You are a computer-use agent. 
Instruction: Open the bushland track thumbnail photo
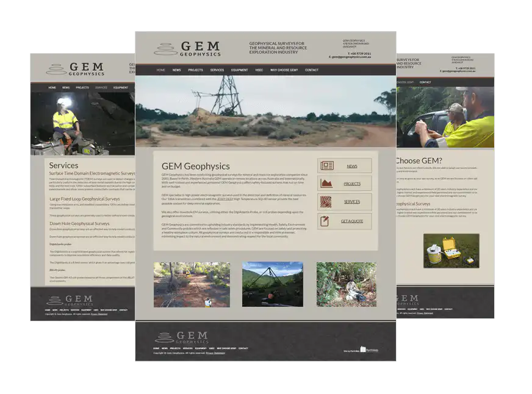point(192,284)
